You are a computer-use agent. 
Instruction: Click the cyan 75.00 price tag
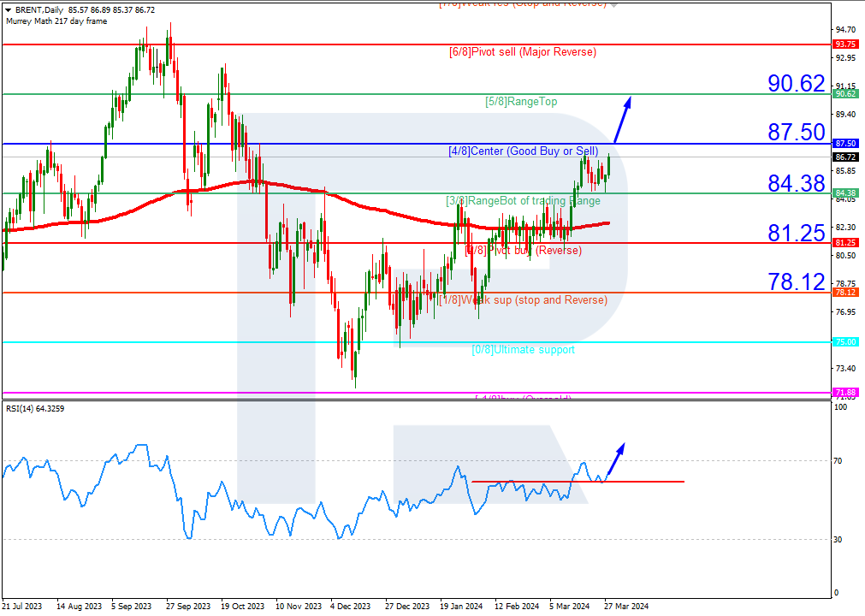coord(845,342)
